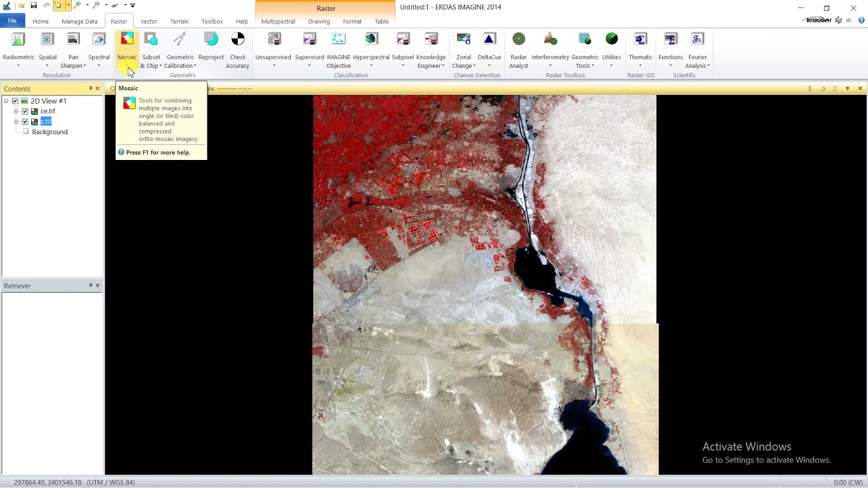Open the Fourier Analysis icon

697,39
